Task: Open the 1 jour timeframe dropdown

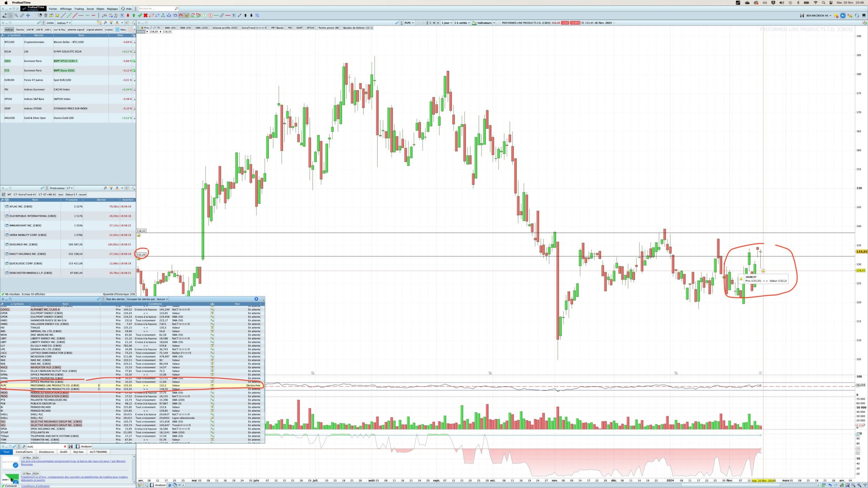Action: [447, 23]
